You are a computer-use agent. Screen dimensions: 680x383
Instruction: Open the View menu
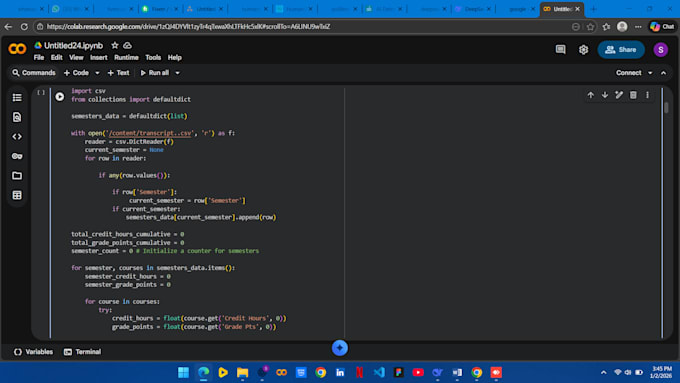(x=76, y=57)
